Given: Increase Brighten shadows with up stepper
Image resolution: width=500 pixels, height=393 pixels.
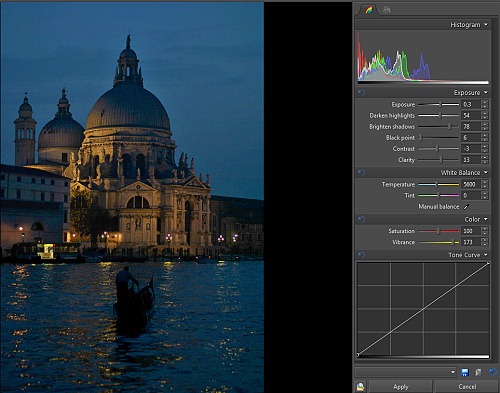Looking at the screenshot, I should point(485,124).
